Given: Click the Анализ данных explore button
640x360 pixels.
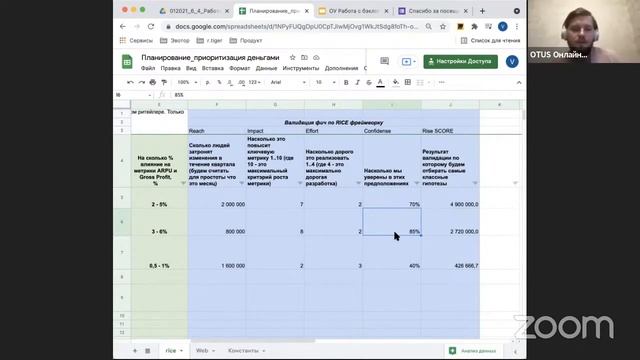Looking at the screenshot, I should point(474,351).
